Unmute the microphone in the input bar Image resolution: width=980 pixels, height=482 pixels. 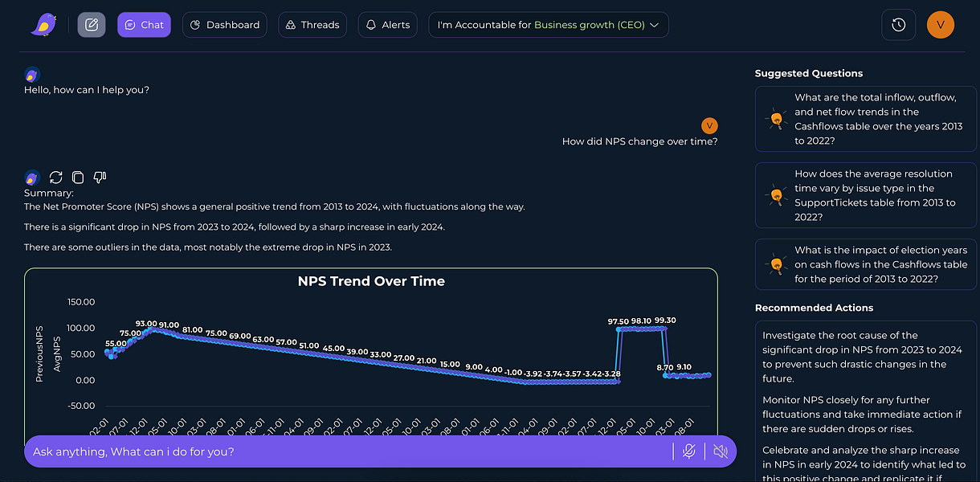point(689,451)
